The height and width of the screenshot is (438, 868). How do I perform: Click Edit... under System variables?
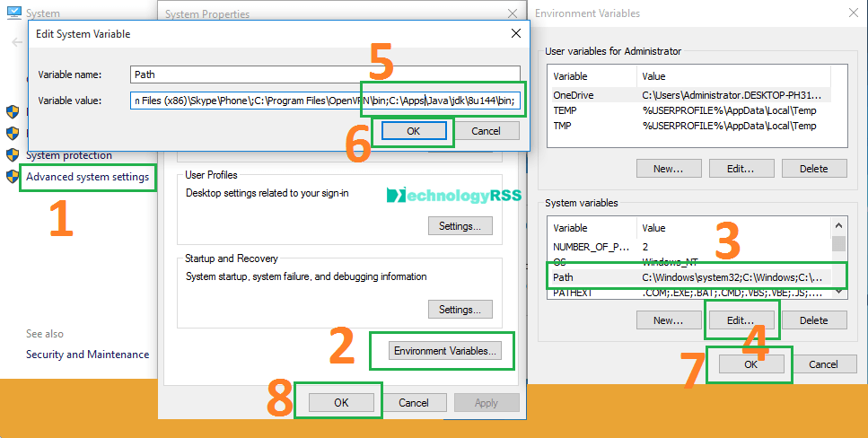[x=740, y=320]
